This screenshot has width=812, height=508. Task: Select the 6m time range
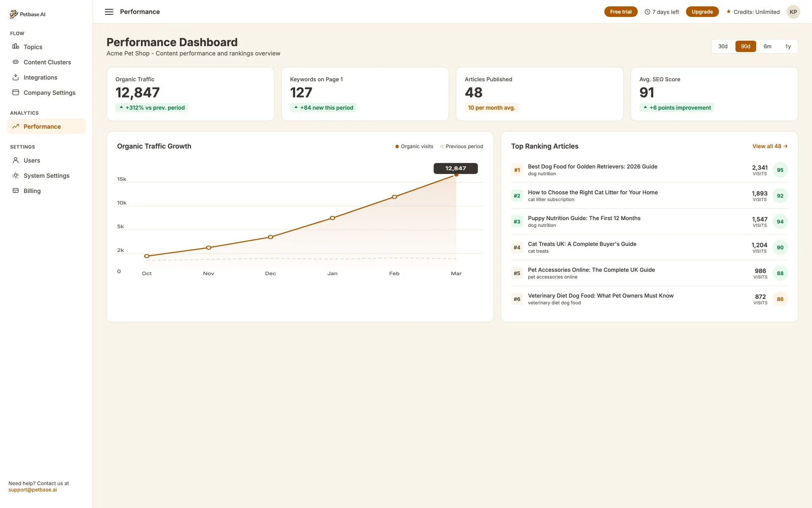pyautogui.click(x=767, y=47)
